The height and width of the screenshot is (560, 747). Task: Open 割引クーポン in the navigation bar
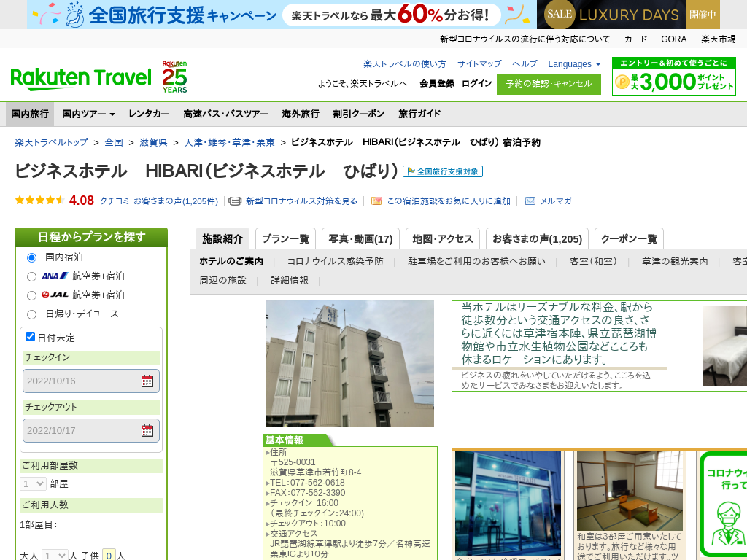359,114
